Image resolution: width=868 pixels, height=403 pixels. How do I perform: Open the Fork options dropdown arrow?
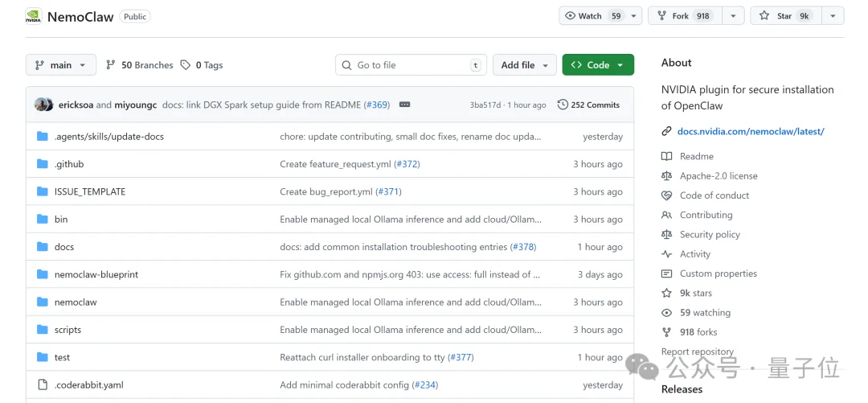pyautogui.click(x=733, y=16)
